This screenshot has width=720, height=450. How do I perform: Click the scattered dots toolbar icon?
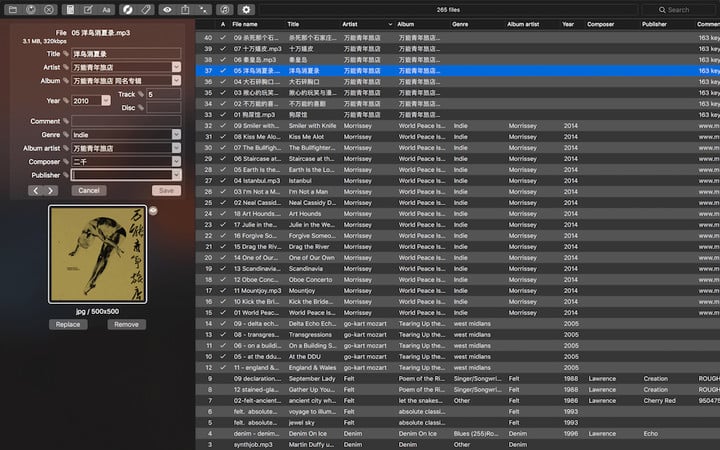click(x=203, y=10)
